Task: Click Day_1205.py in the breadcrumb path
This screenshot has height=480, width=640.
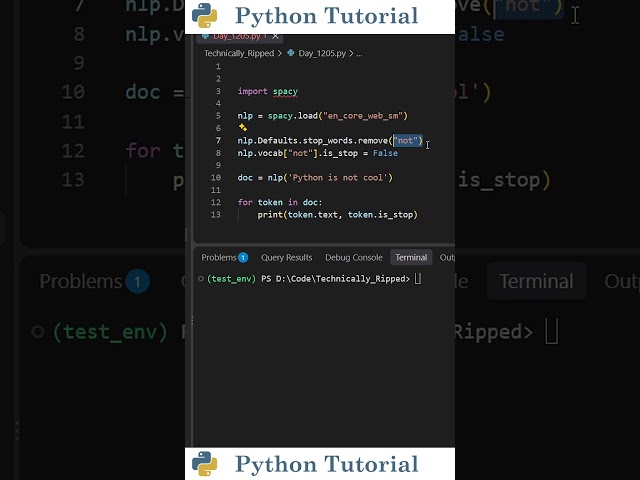Action: point(322,53)
